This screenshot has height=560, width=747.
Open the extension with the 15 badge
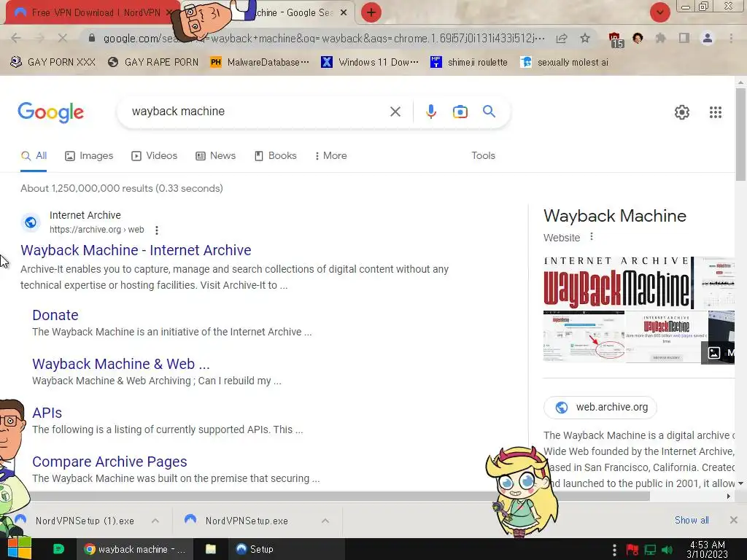pos(615,39)
